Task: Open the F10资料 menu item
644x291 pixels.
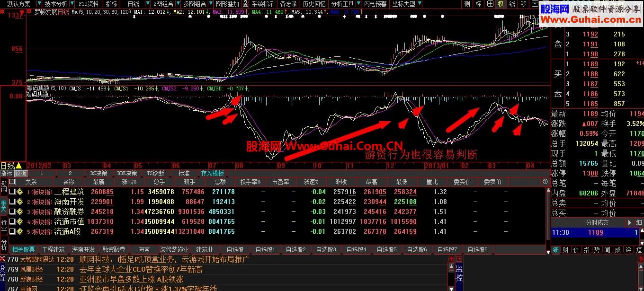Action: tap(89, 4)
